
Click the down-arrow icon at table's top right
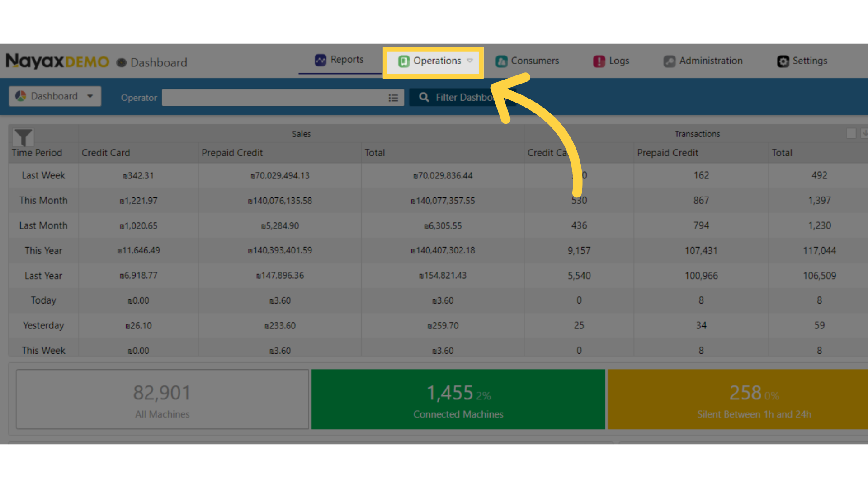click(x=864, y=133)
